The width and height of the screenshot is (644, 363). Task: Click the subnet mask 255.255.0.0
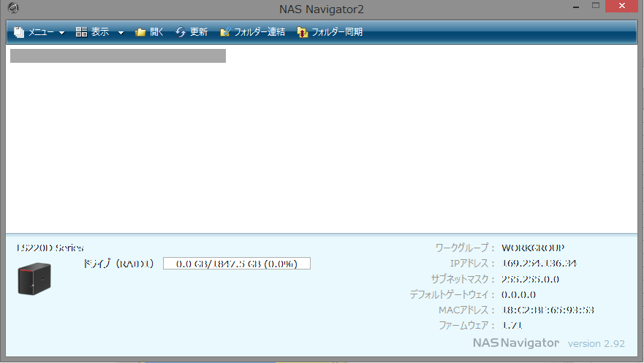[x=530, y=279]
